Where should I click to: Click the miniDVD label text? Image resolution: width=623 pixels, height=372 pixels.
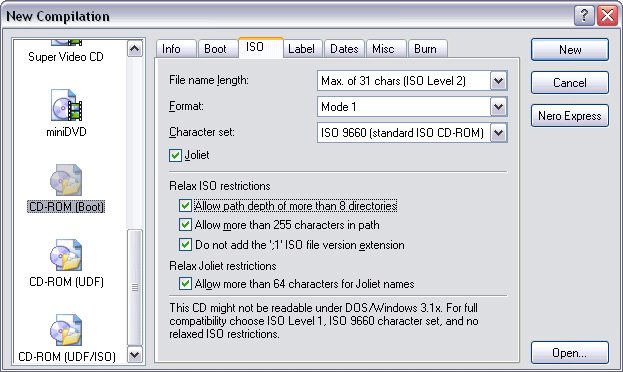coord(66,132)
